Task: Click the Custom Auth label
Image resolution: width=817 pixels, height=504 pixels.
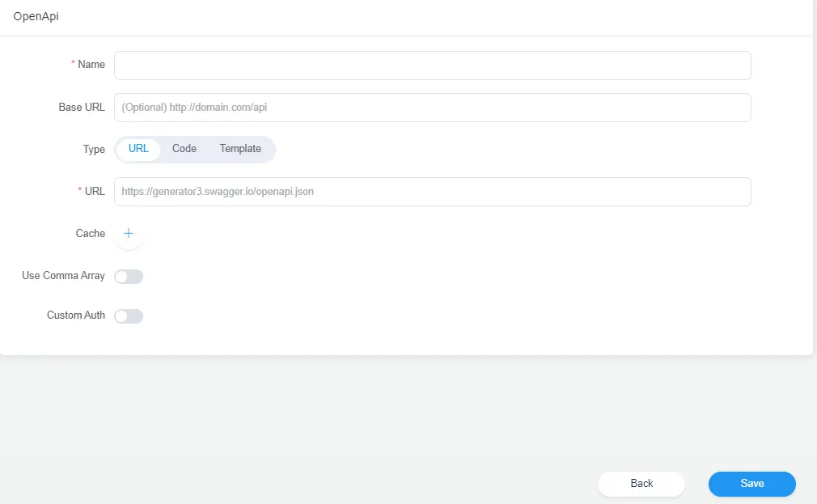Action: point(76,316)
